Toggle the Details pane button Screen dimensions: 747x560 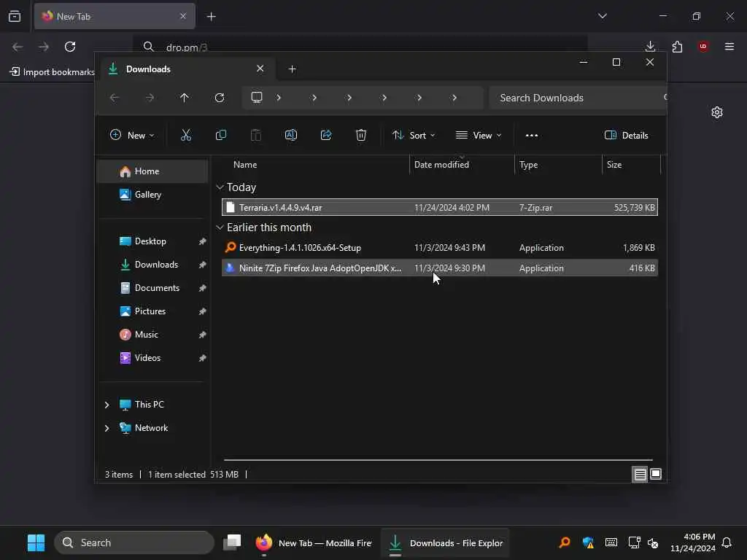pyautogui.click(x=626, y=135)
